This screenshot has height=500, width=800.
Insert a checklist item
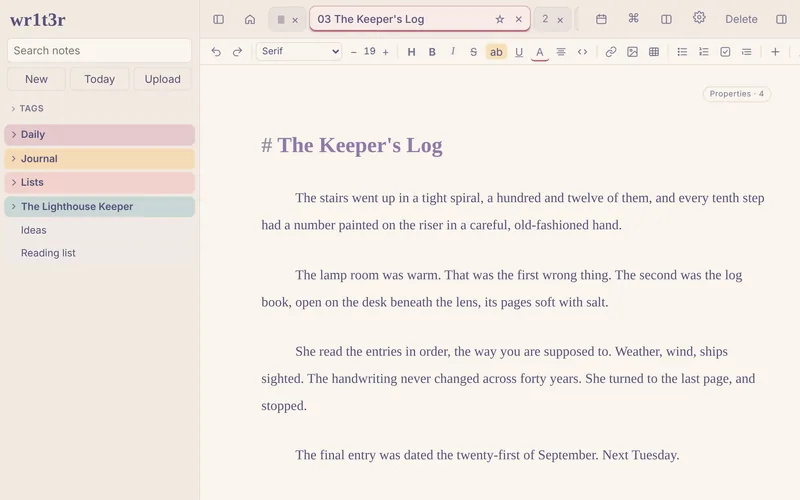pos(725,52)
